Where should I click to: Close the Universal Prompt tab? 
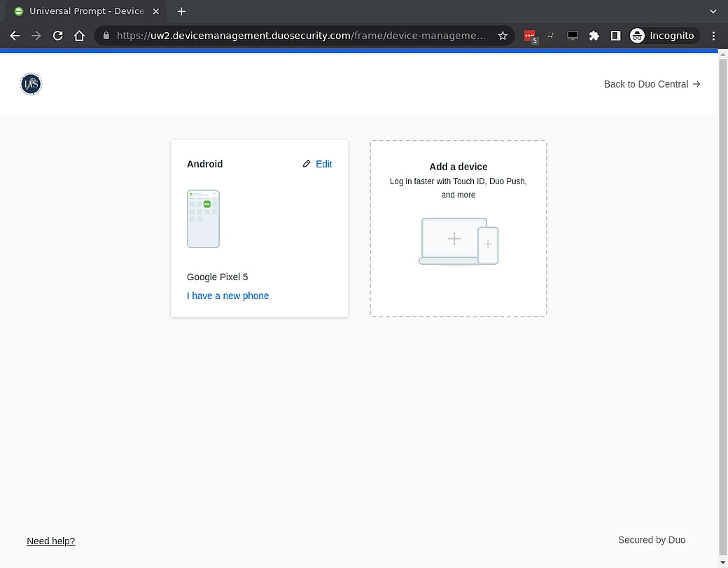point(156,11)
